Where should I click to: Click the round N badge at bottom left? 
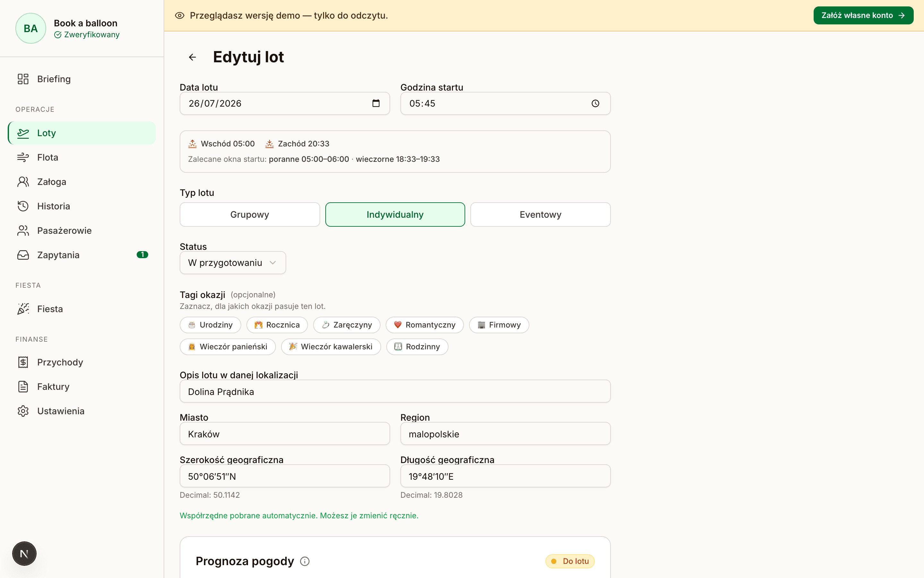(24, 554)
